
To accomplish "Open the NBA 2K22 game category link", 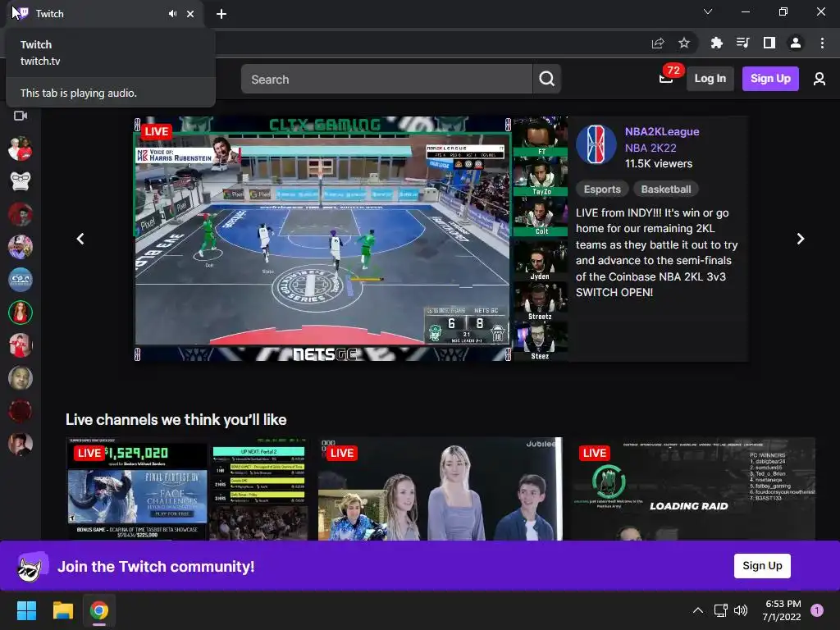I will pyautogui.click(x=651, y=148).
